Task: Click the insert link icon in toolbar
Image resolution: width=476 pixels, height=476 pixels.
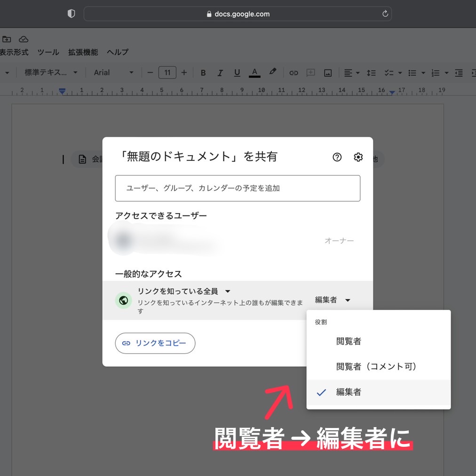Action: pos(294,73)
